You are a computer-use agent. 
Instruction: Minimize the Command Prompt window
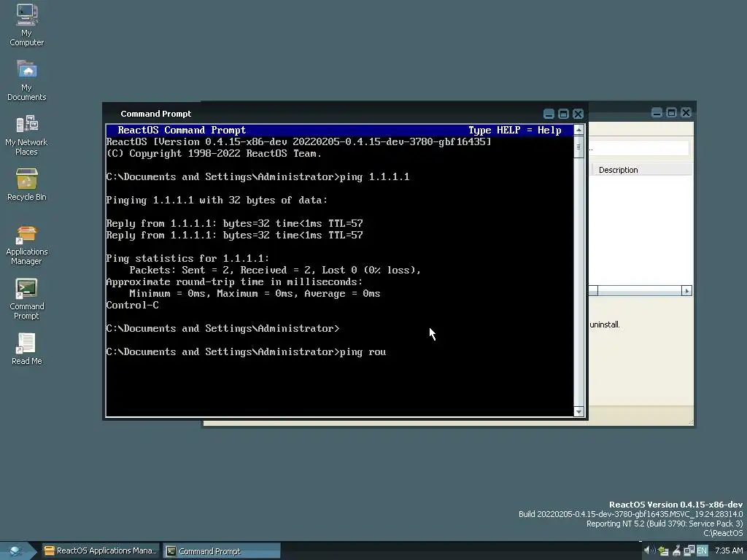coord(549,114)
